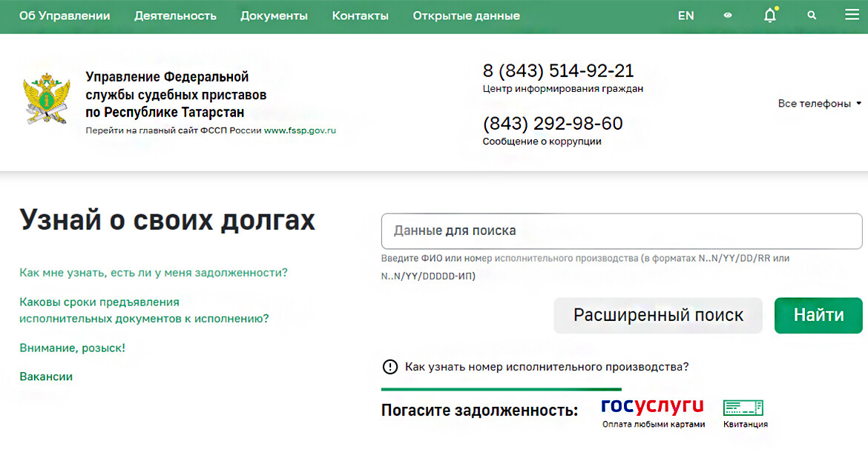868x458 pixels.
Task: Click the Госуслуги payment logo
Action: 652,406
